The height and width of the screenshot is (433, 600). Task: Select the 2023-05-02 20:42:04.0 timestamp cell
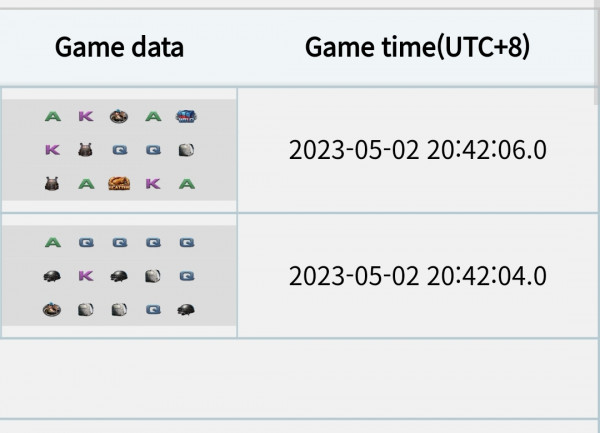coord(417,276)
